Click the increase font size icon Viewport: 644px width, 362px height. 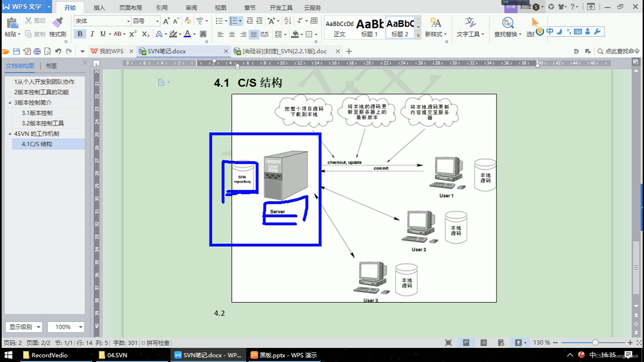point(166,21)
